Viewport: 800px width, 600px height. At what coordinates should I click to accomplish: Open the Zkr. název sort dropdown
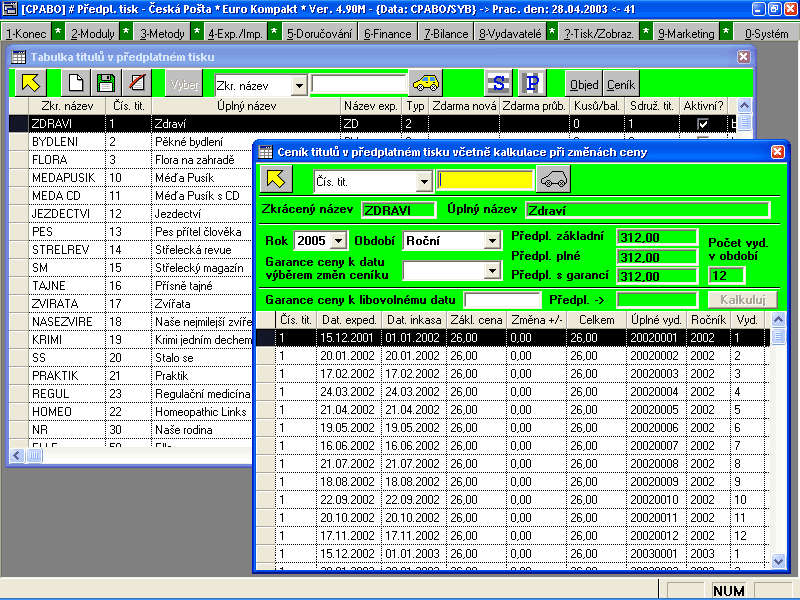point(299,85)
